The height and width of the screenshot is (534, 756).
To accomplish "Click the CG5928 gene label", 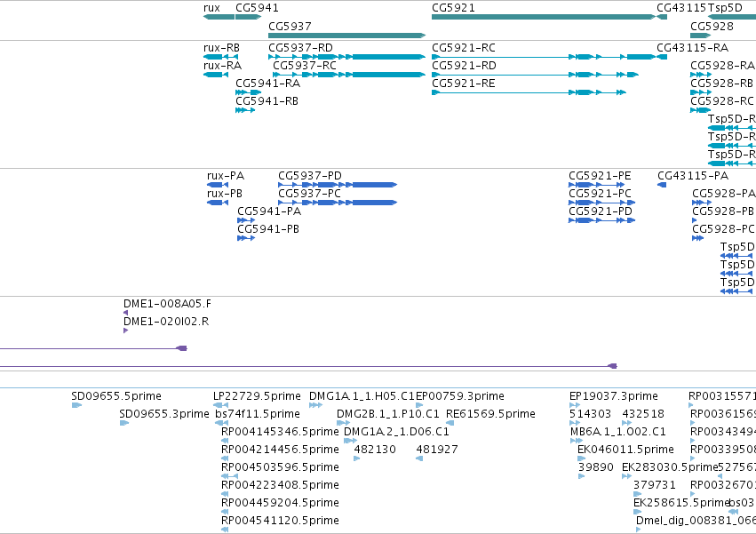I will click(x=712, y=26).
